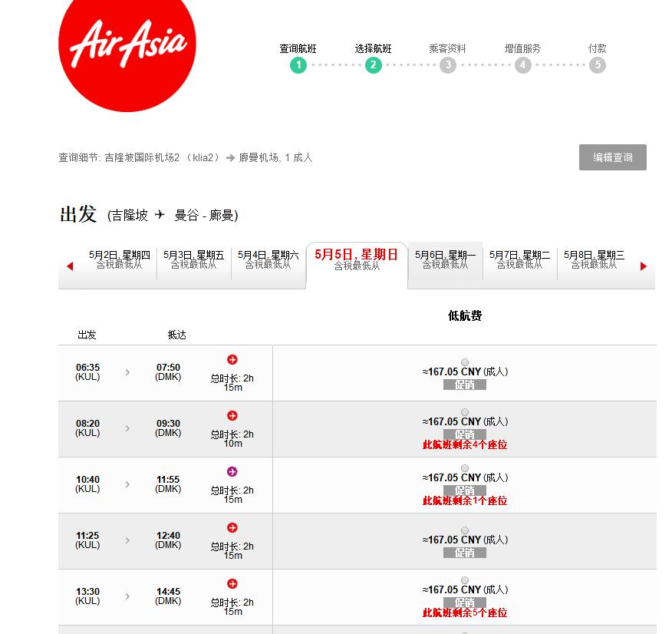The height and width of the screenshot is (634, 672).
Task: Click the chevron next to 08:20 departure
Action: coord(127,428)
